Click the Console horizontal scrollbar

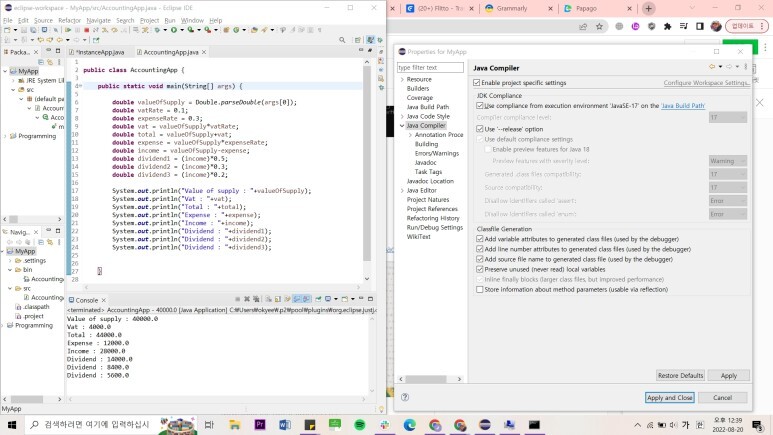217,399
